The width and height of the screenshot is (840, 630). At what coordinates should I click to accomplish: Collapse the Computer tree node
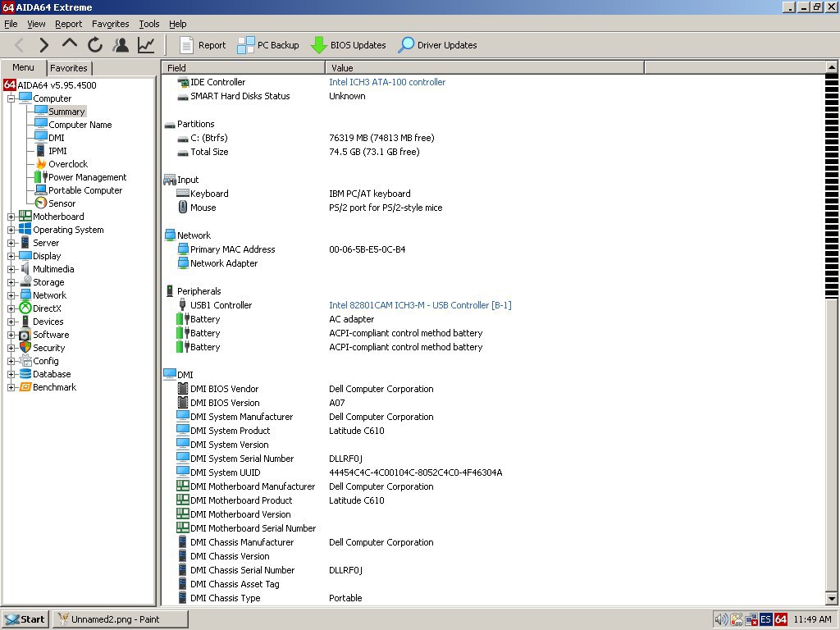(11, 98)
